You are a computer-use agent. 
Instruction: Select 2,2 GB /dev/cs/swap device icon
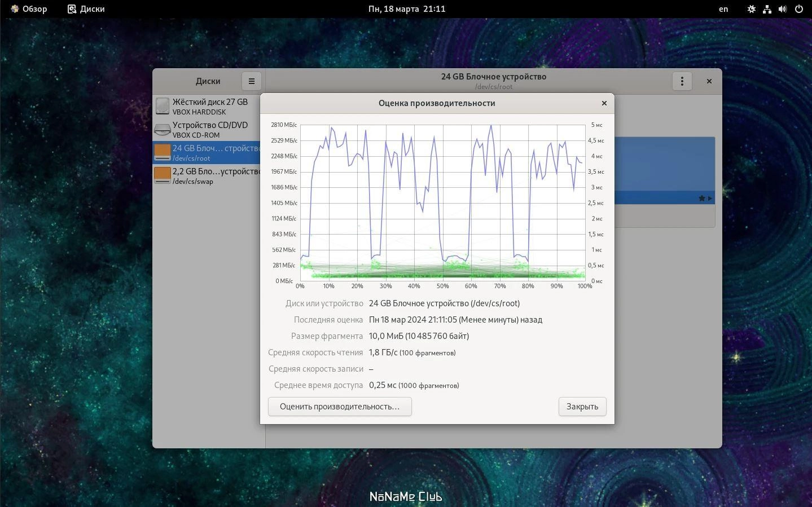[163, 176]
